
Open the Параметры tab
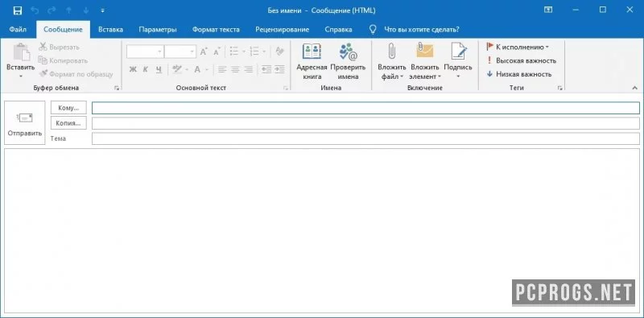point(158,29)
